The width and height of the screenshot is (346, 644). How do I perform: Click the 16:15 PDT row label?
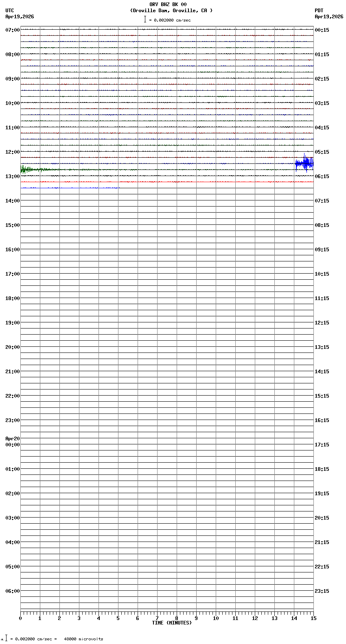pos(322,420)
